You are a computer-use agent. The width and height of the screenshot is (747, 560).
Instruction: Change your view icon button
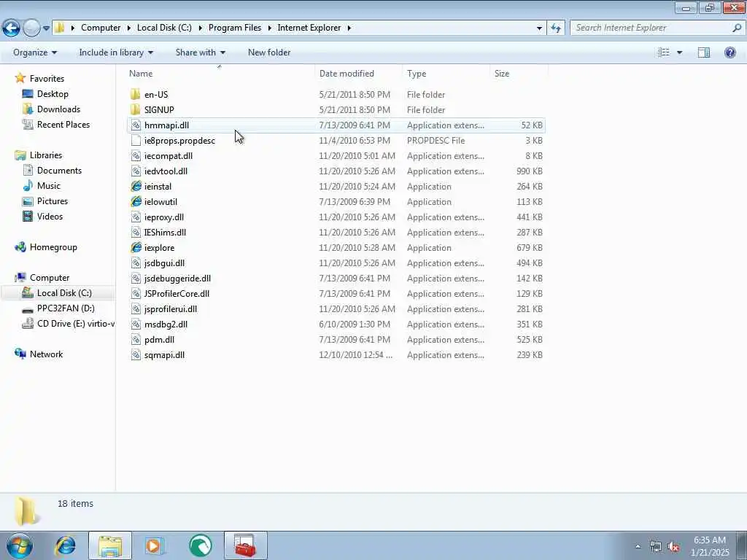click(663, 52)
